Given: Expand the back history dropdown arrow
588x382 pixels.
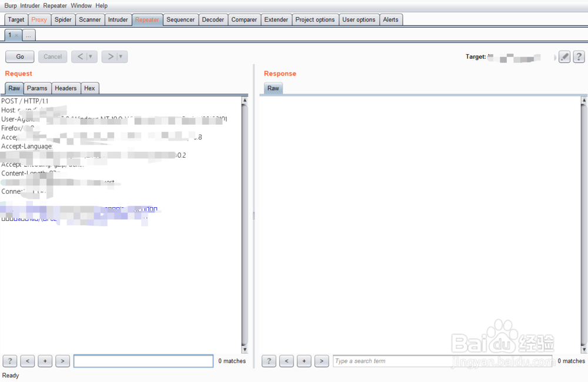Looking at the screenshot, I should pos(91,57).
